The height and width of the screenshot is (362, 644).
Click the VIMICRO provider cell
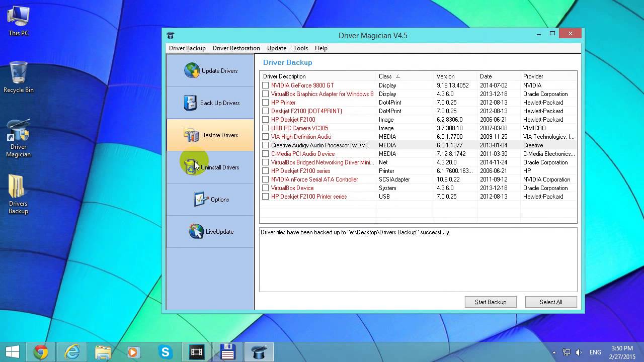click(x=534, y=128)
